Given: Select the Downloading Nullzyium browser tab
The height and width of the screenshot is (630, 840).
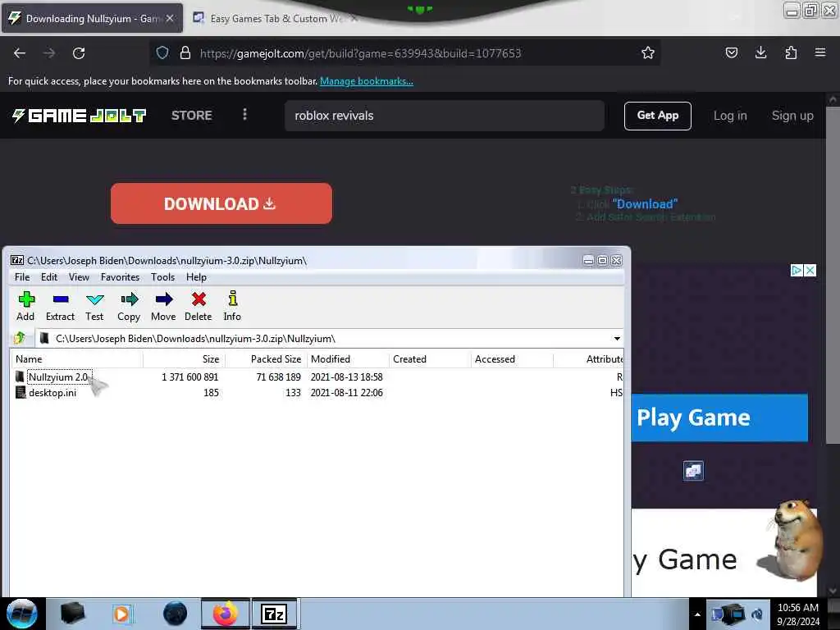Looking at the screenshot, I should pos(92,19).
